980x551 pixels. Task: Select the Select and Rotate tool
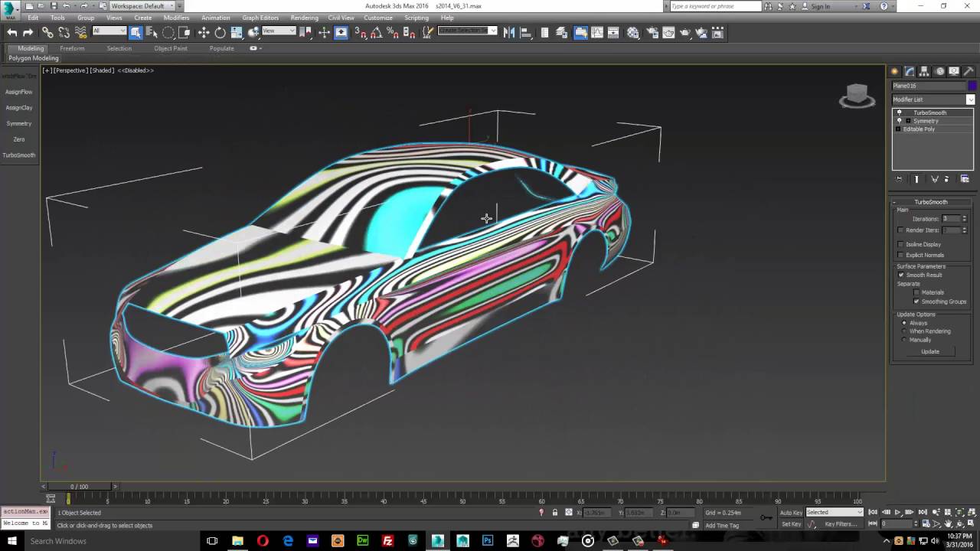(220, 32)
